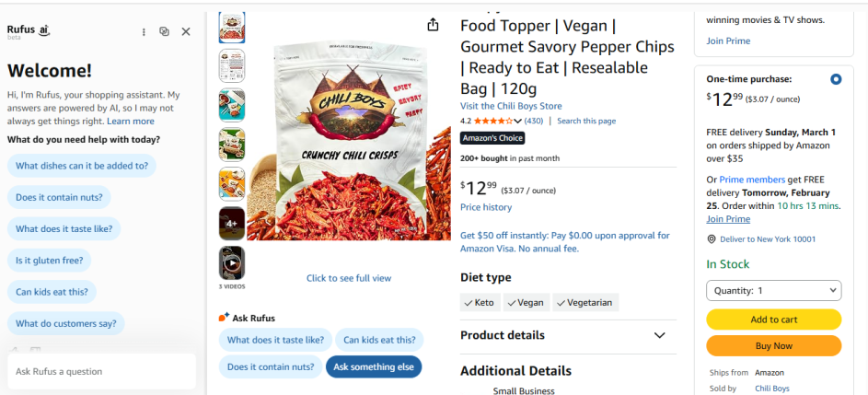This screenshot has height=395, width=868.
Task: Toggle the Vegetarian diet type chip
Action: pos(587,302)
